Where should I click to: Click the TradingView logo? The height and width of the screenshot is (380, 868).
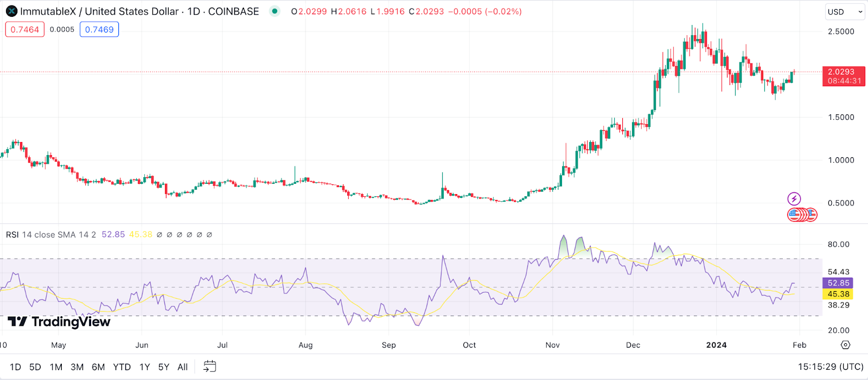tap(59, 322)
